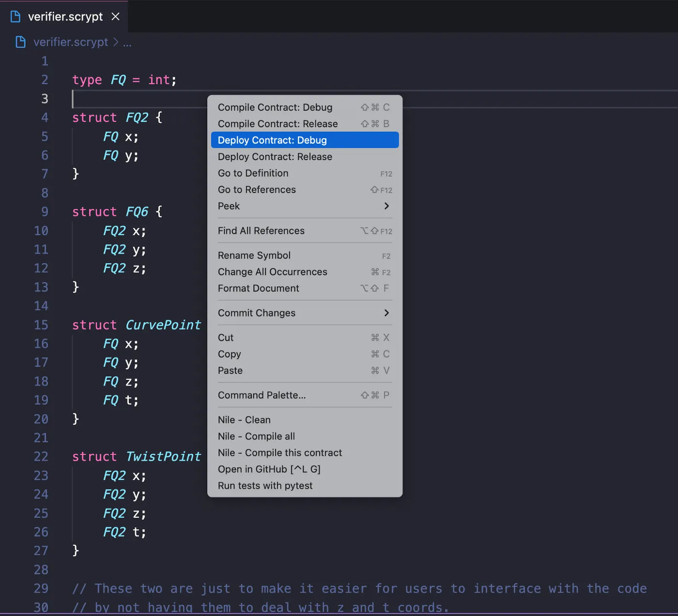
Task: Switch to the verifier.scrypt tab
Action: tap(65, 16)
